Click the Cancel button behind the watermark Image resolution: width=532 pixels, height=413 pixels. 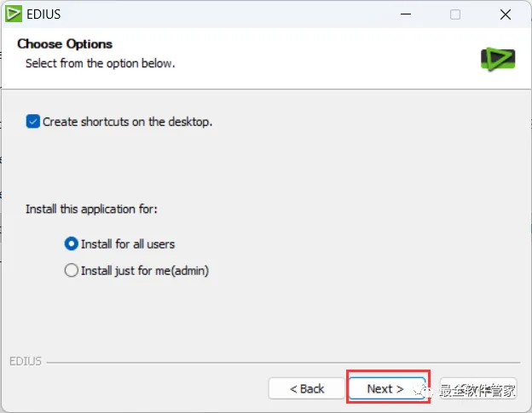click(478, 388)
